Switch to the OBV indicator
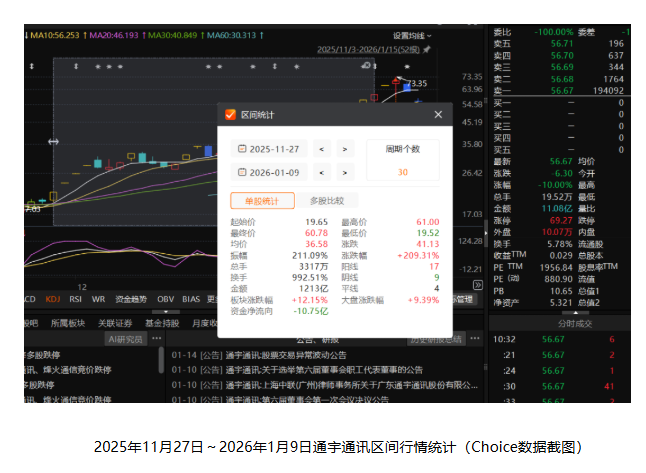The image size is (646, 473). point(164,299)
